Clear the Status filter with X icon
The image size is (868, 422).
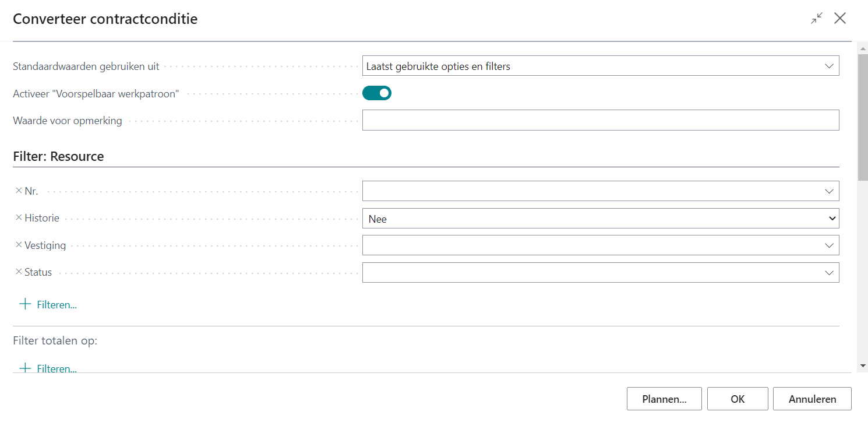[19, 272]
